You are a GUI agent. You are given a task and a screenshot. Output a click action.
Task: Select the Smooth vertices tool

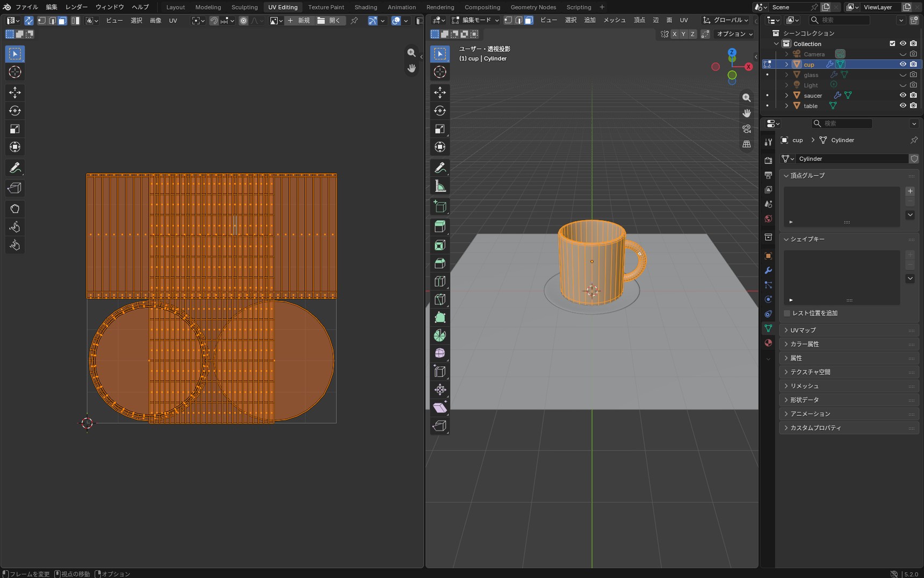click(x=440, y=353)
